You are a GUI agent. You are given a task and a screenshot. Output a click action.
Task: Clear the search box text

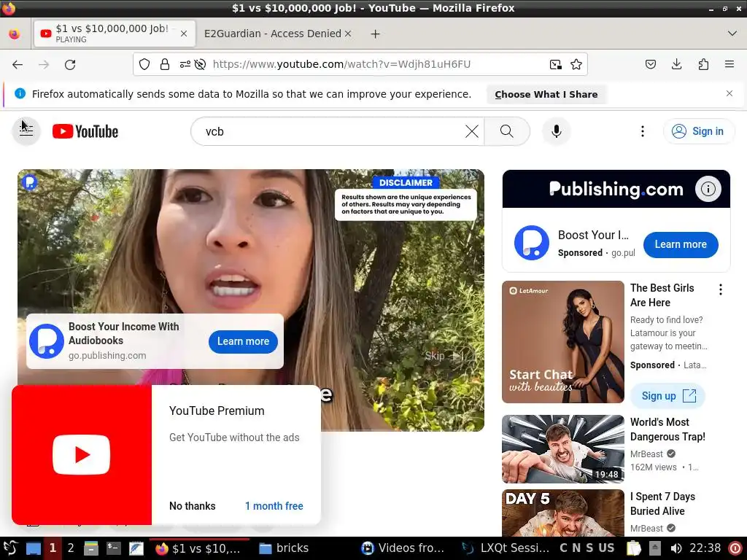pyautogui.click(x=472, y=131)
